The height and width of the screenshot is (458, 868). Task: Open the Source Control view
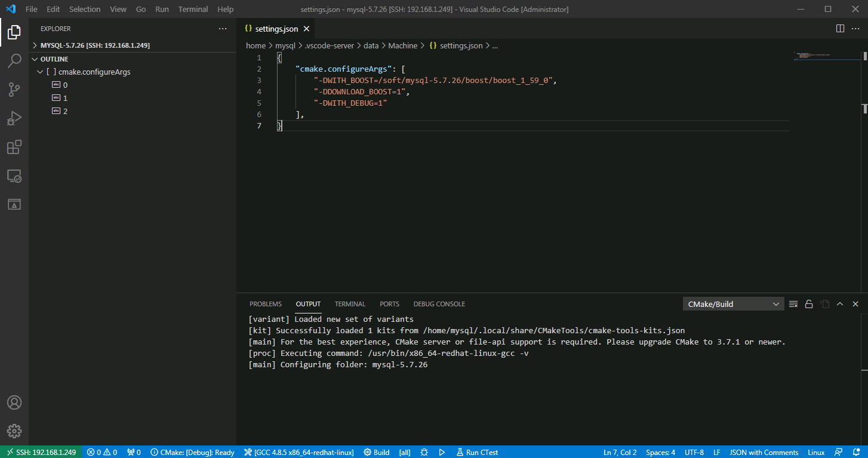[14, 90]
